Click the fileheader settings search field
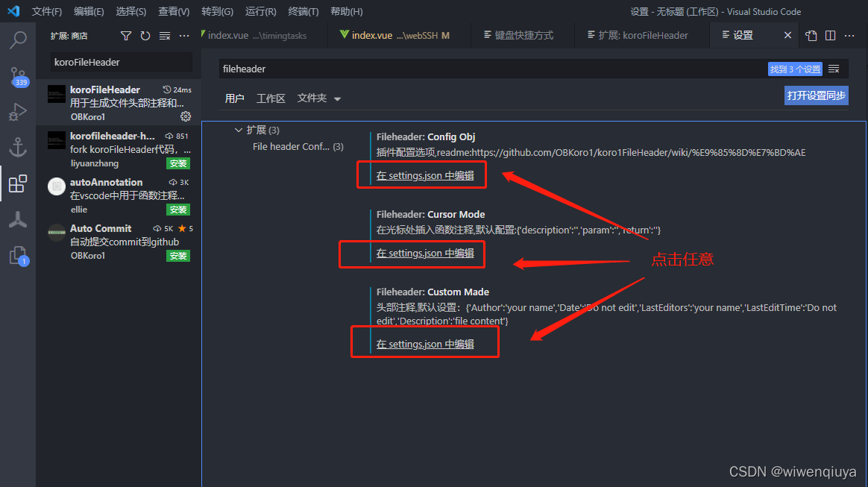The width and height of the screenshot is (868, 487). 447,68
